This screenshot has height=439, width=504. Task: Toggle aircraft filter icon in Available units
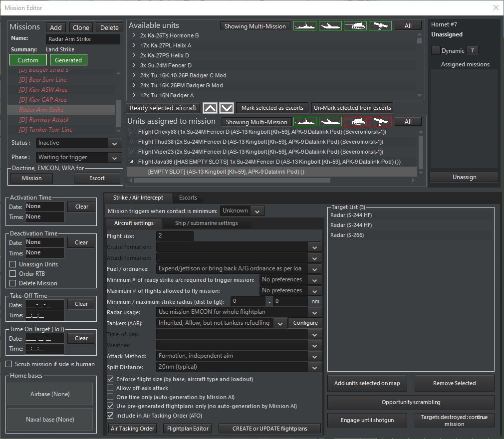tap(330, 26)
